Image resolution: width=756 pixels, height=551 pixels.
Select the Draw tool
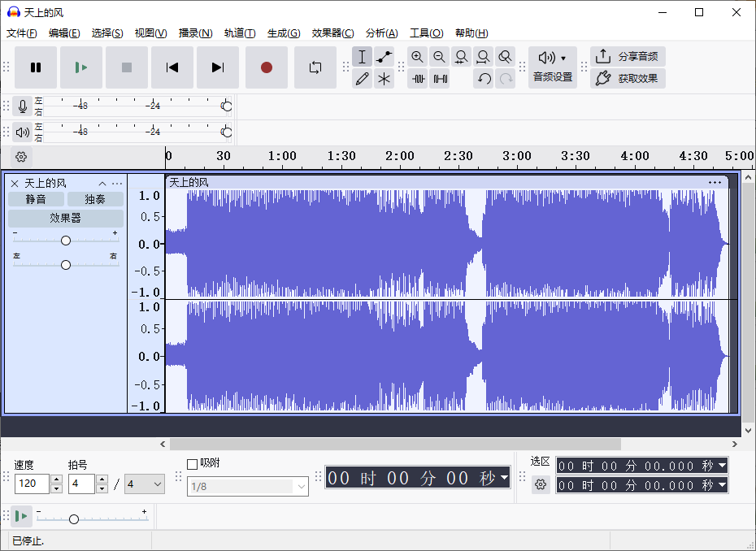362,80
